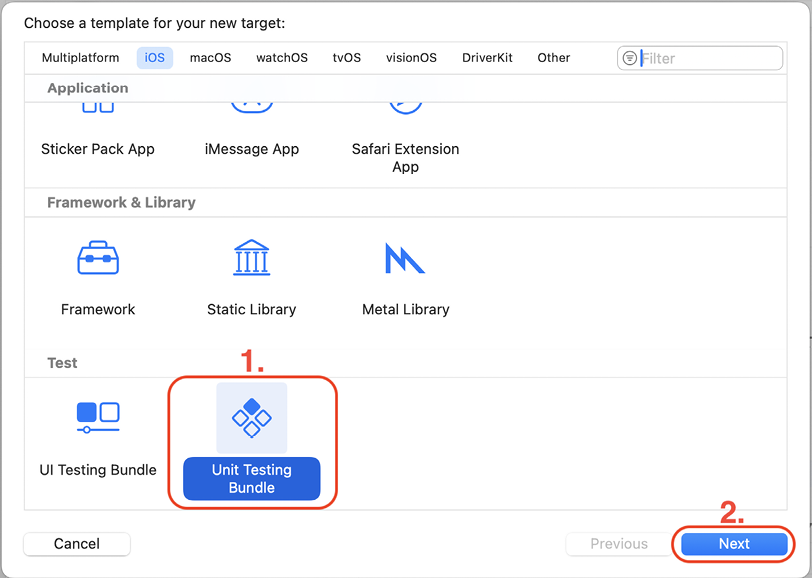Switch to the Other tab
This screenshot has width=812, height=578.
click(x=554, y=57)
